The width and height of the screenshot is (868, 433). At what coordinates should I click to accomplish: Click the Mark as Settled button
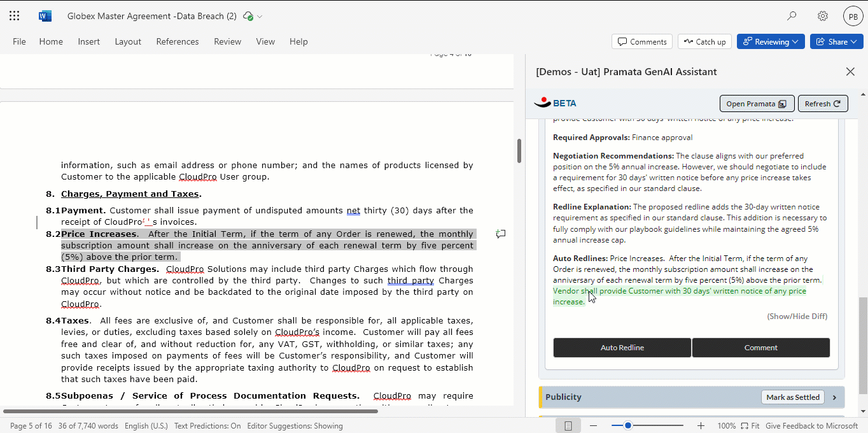coord(793,397)
